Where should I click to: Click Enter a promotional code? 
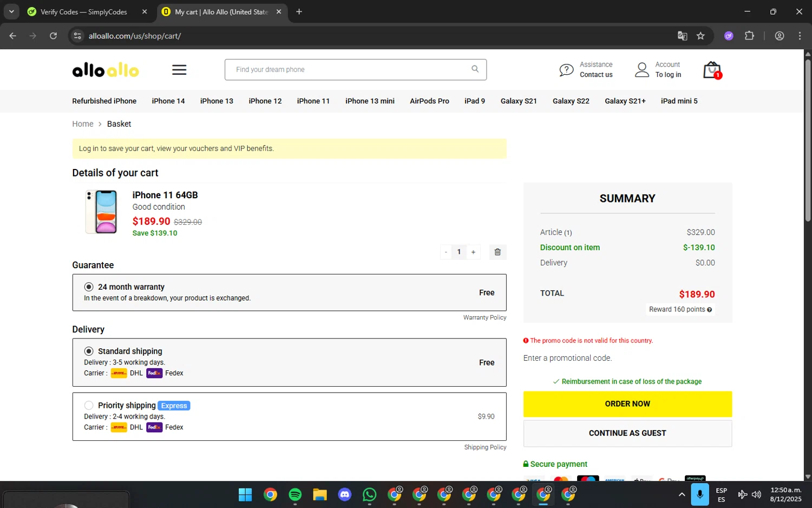point(567,358)
